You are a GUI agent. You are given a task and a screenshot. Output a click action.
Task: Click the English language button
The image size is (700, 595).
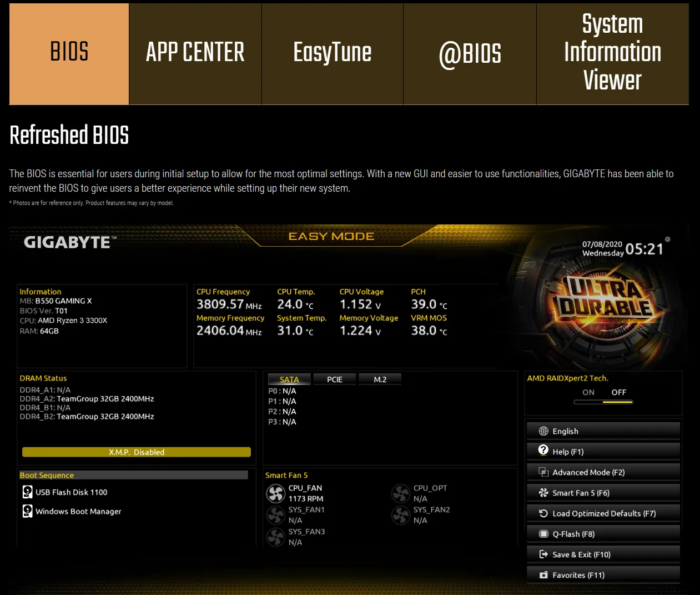point(603,431)
